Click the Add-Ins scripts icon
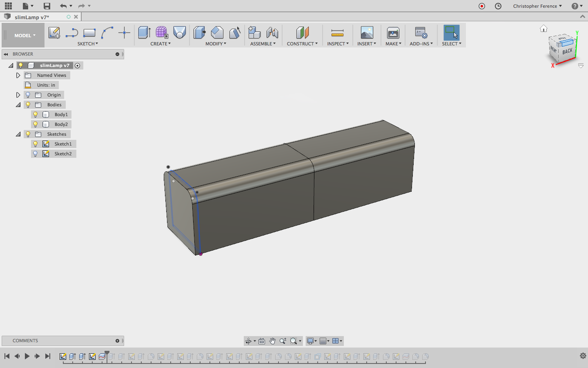The image size is (588, 368). tap(421, 33)
